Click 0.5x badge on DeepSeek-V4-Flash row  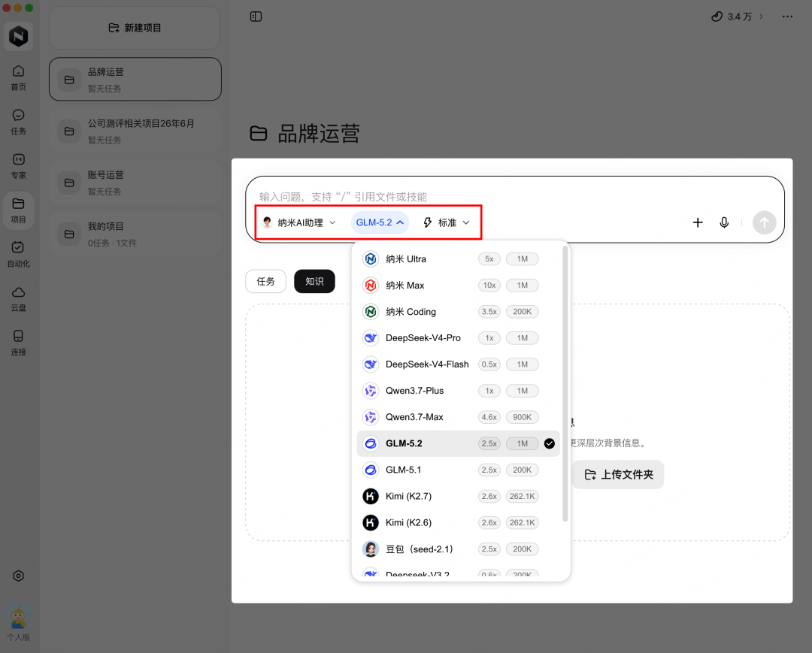(489, 364)
